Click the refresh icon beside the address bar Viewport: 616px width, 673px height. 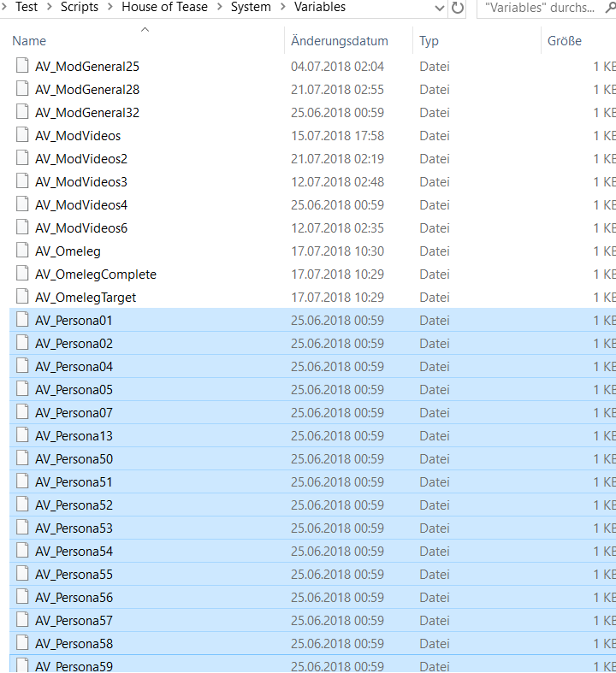click(x=458, y=8)
